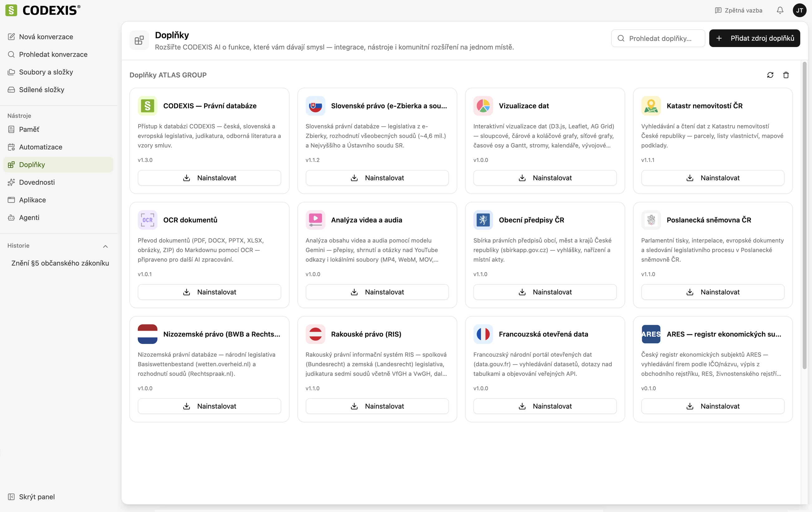The width and height of the screenshot is (812, 512).
Task: Open the Paměť tool
Action: click(x=58, y=129)
